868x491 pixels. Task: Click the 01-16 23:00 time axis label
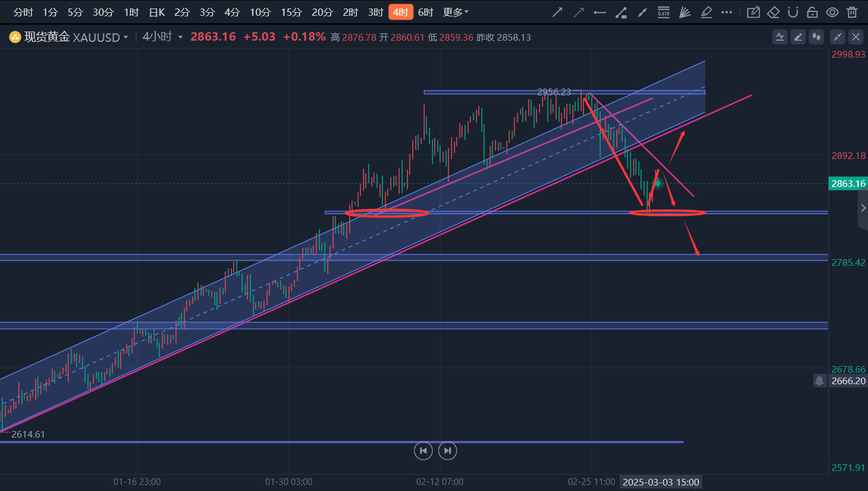[137, 482]
